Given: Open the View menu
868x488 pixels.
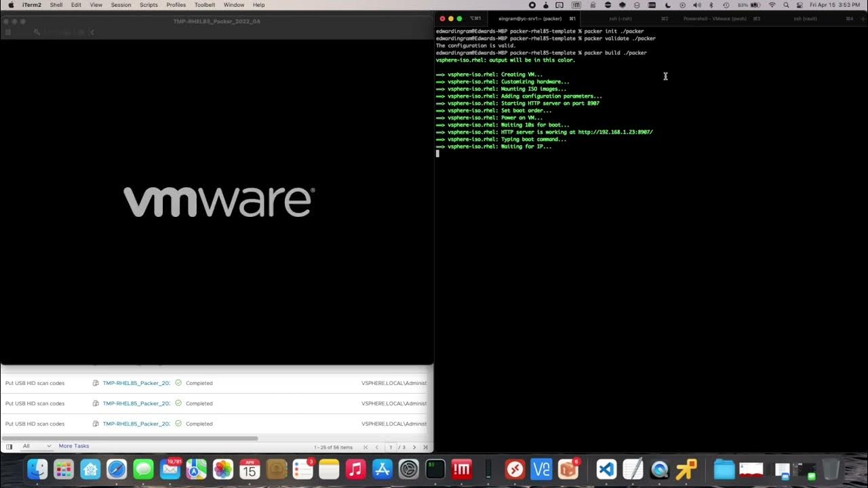Looking at the screenshot, I should (x=96, y=5).
